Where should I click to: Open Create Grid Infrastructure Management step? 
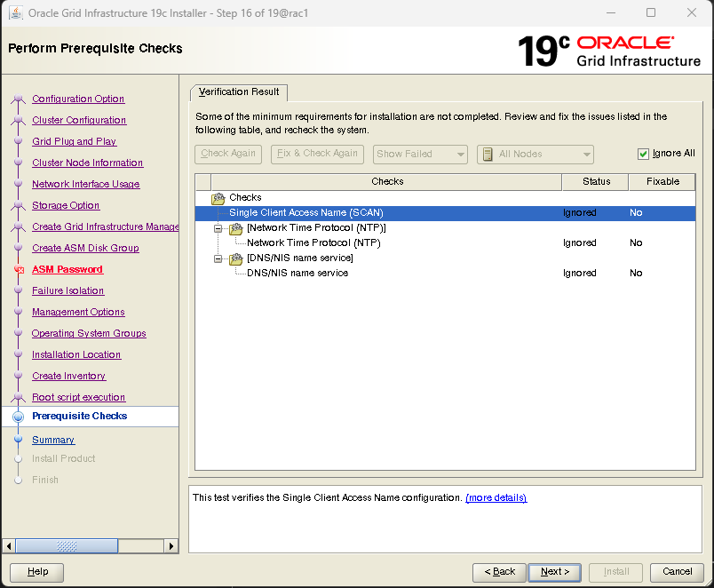[x=105, y=226]
